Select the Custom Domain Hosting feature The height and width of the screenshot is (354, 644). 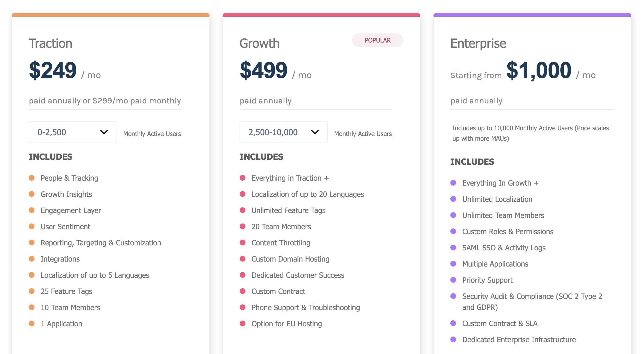point(290,259)
